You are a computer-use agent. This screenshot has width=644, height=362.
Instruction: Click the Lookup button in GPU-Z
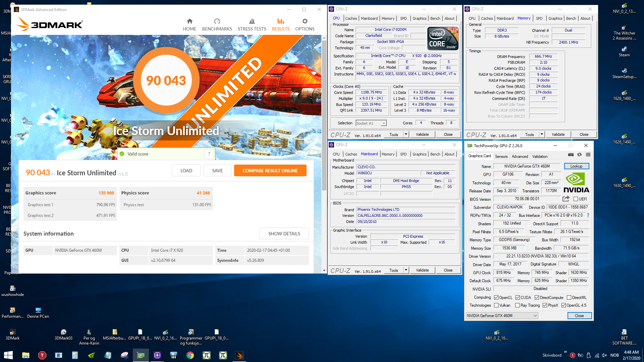point(576,166)
